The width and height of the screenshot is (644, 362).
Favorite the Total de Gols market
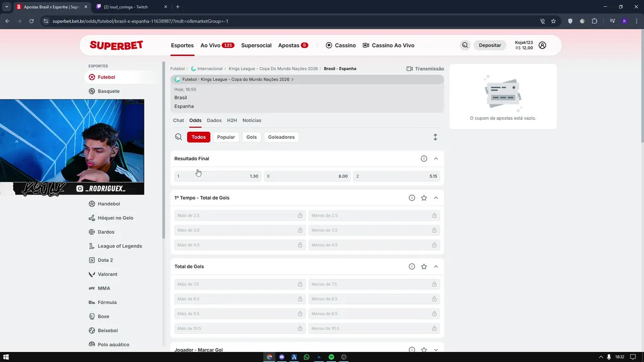424,266
